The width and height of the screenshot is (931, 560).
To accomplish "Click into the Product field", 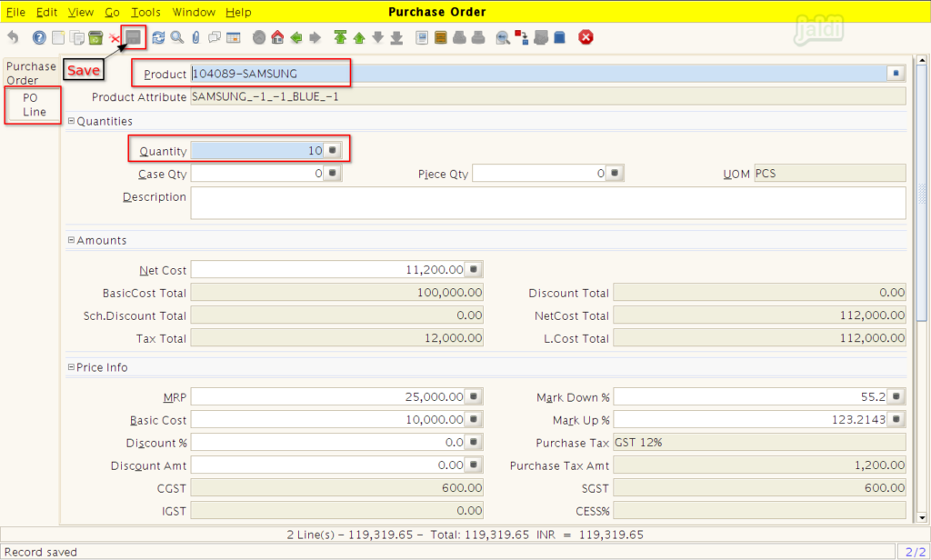I will pyautogui.click(x=538, y=74).
